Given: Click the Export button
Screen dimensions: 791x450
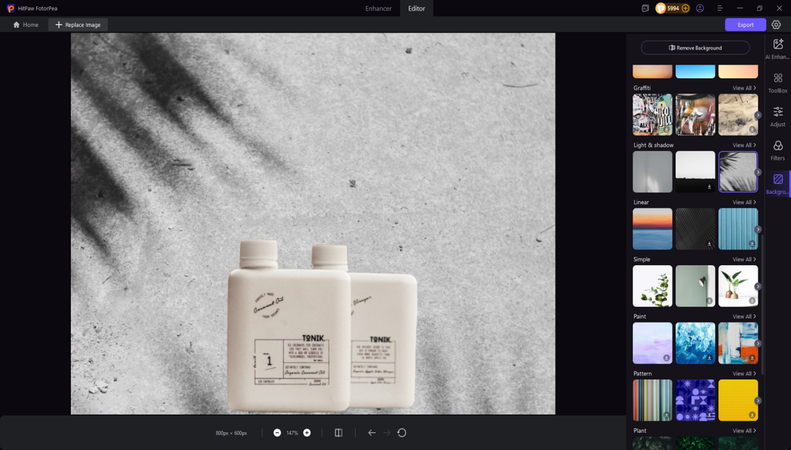Looking at the screenshot, I should click(x=745, y=25).
